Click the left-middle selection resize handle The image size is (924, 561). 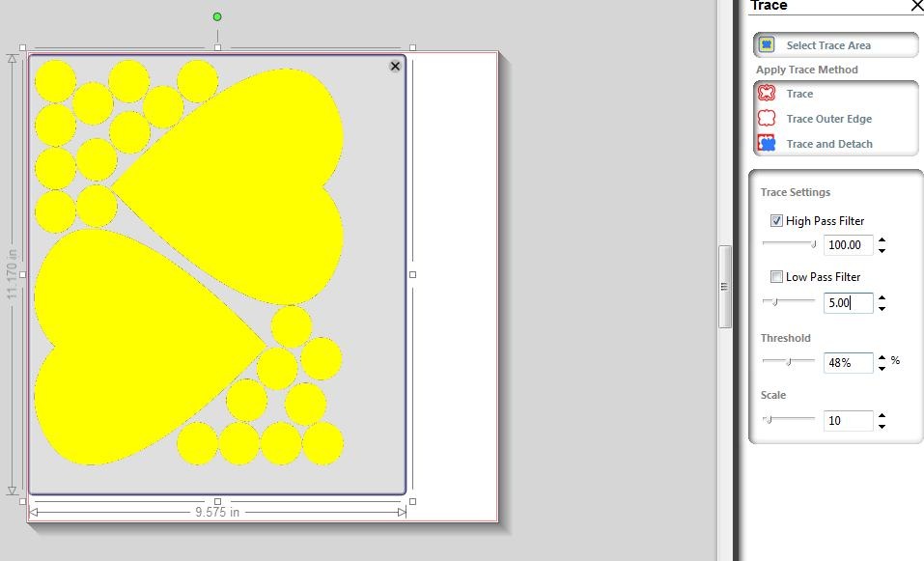22,274
